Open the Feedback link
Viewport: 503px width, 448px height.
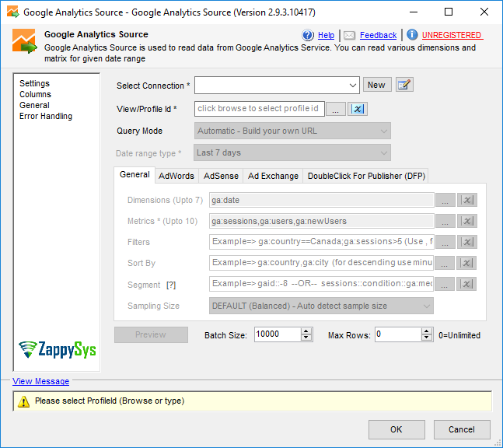(378, 35)
